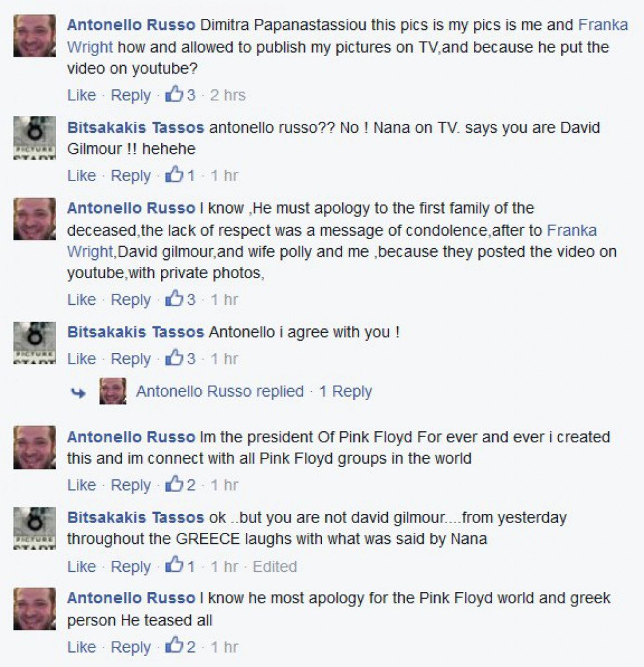The image size is (644, 667).
Task: Like the 'He teased all' comment
Action: pos(81,647)
